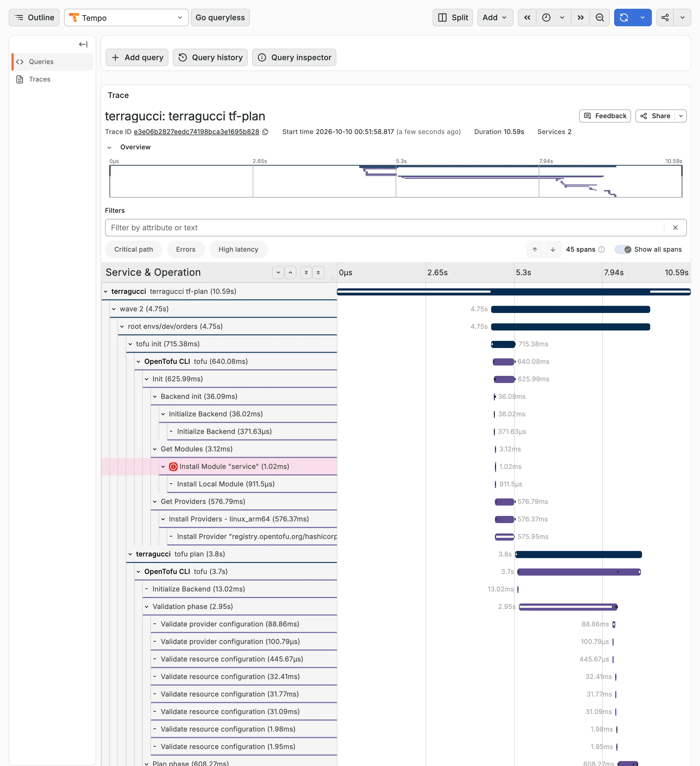Open the refresh interval dropdown arrow
This screenshot has width=700, height=766.
[x=643, y=18]
